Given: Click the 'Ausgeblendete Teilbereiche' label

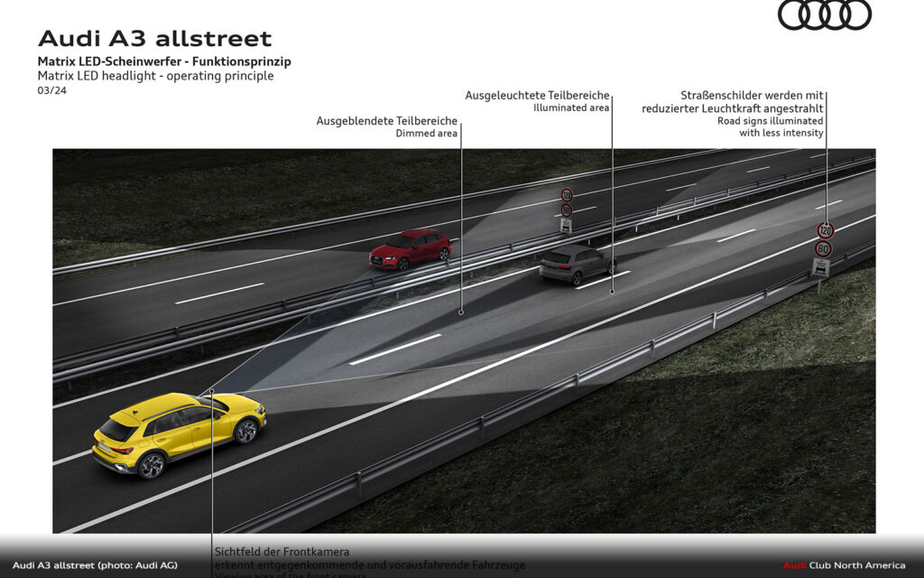Looking at the screenshot, I should click(386, 121).
